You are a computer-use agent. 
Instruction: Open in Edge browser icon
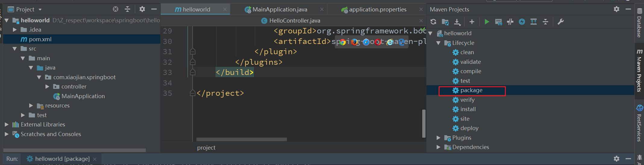[x=402, y=42]
